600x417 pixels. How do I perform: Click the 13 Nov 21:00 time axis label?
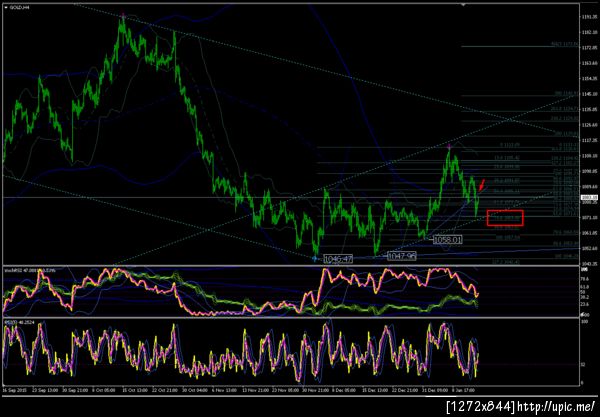click(x=256, y=390)
